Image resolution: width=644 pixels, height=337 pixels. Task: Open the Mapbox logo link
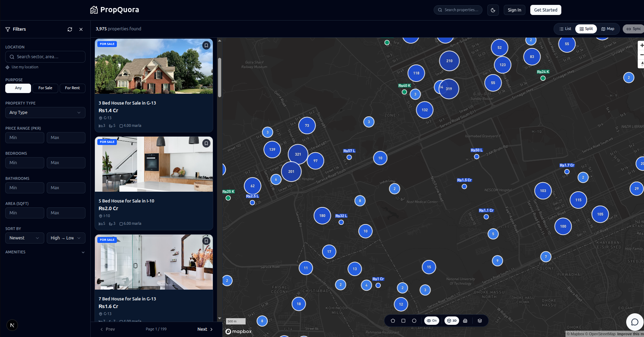[239, 331]
